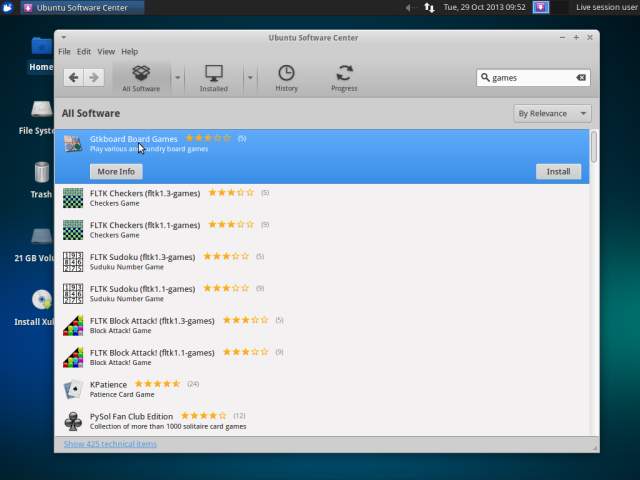The width and height of the screenshot is (640, 480).
Task: Click the More Info button
Action: point(116,171)
